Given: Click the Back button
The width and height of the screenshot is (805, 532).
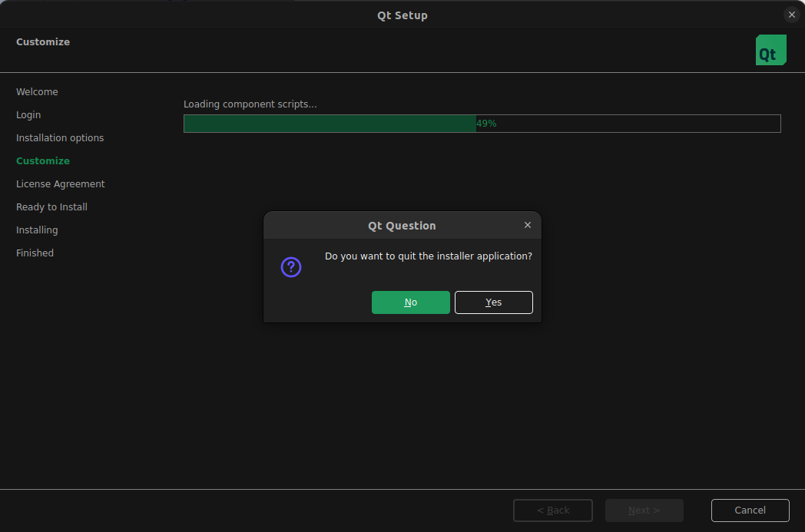Looking at the screenshot, I should pos(552,510).
